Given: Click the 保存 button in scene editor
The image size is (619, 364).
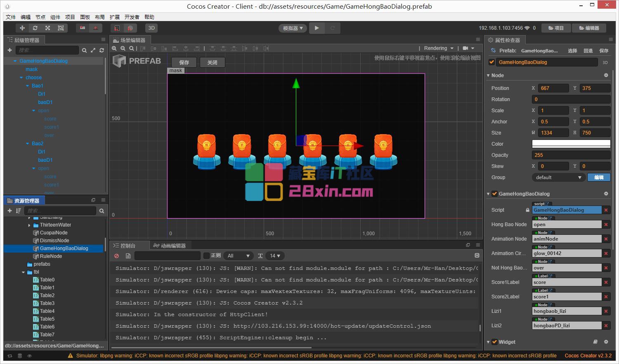Looking at the screenshot, I should coord(184,62).
